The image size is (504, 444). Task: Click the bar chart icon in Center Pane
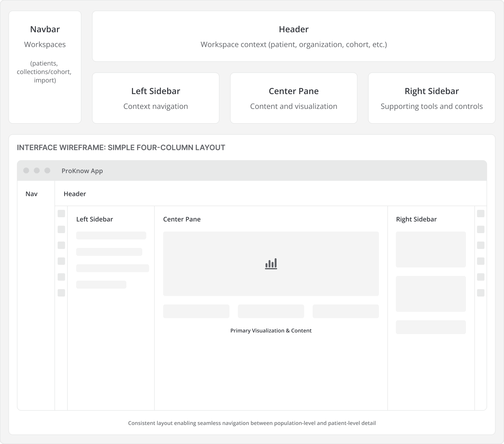[x=271, y=264]
